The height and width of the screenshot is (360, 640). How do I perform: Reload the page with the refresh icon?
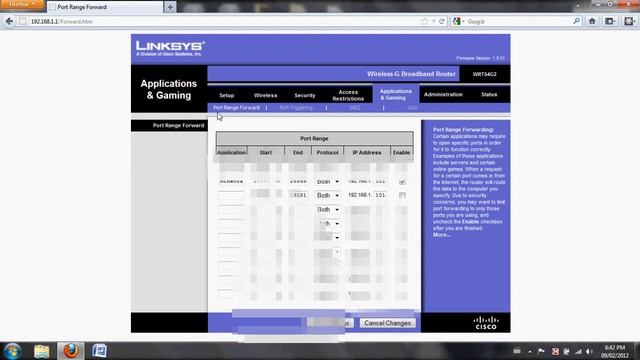pos(442,21)
